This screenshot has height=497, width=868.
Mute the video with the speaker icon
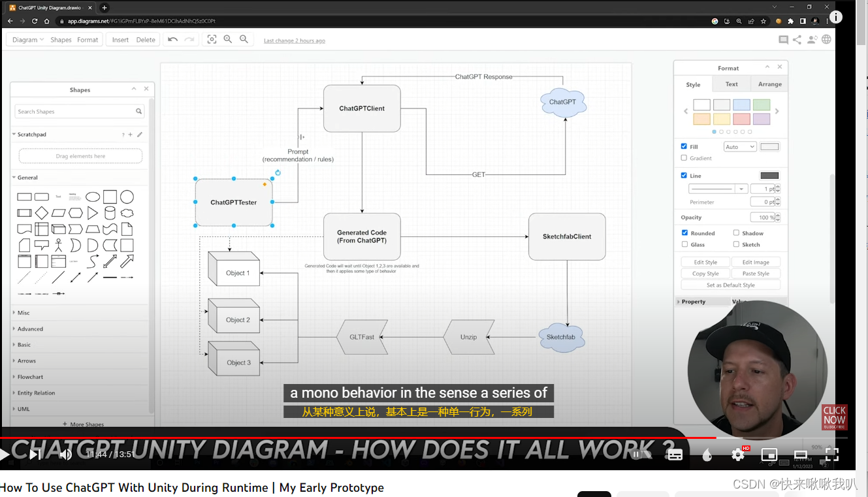(x=65, y=455)
